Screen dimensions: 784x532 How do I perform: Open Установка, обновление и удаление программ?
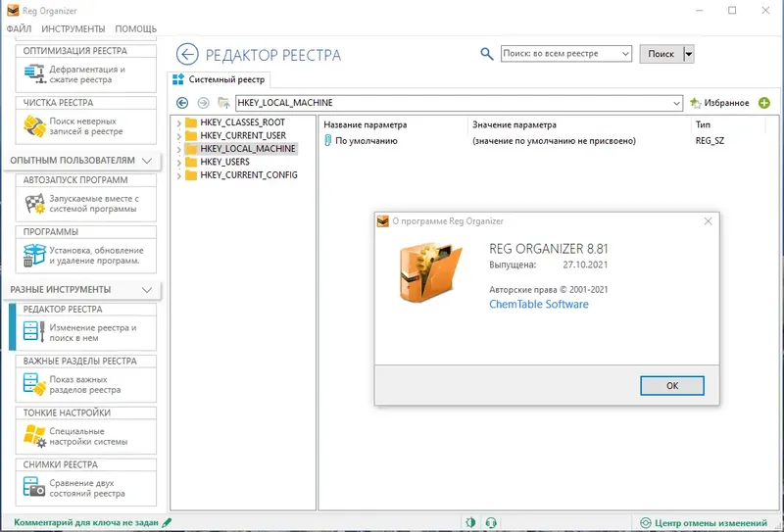click(x=86, y=256)
